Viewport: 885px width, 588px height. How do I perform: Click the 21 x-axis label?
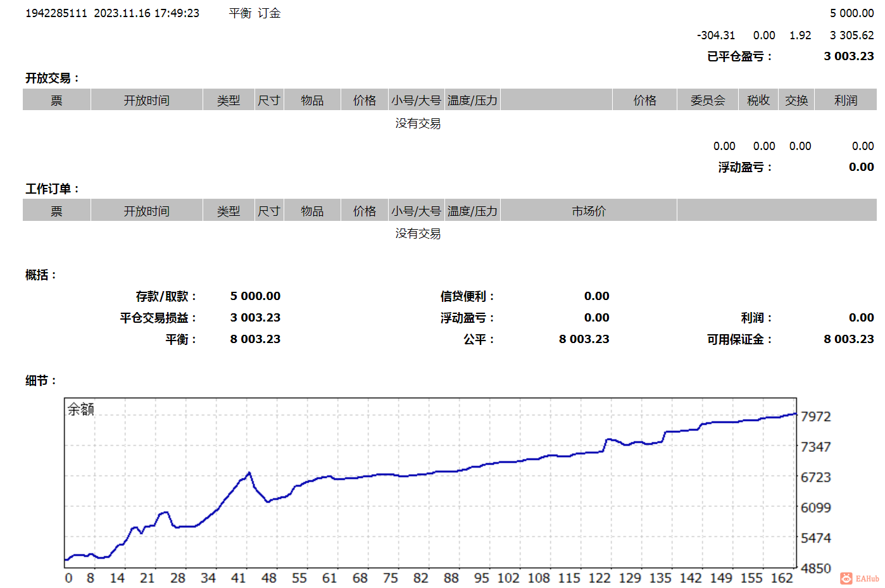click(x=147, y=578)
